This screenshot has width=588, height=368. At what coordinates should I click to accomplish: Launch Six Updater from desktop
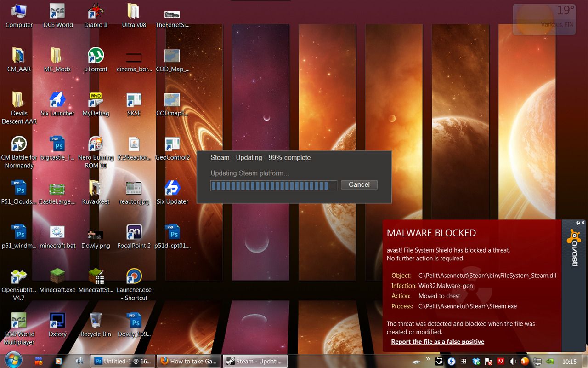coord(172,192)
